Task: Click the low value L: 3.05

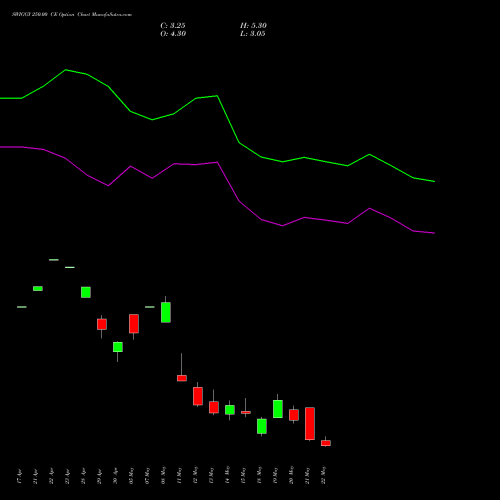Action: 252,34
